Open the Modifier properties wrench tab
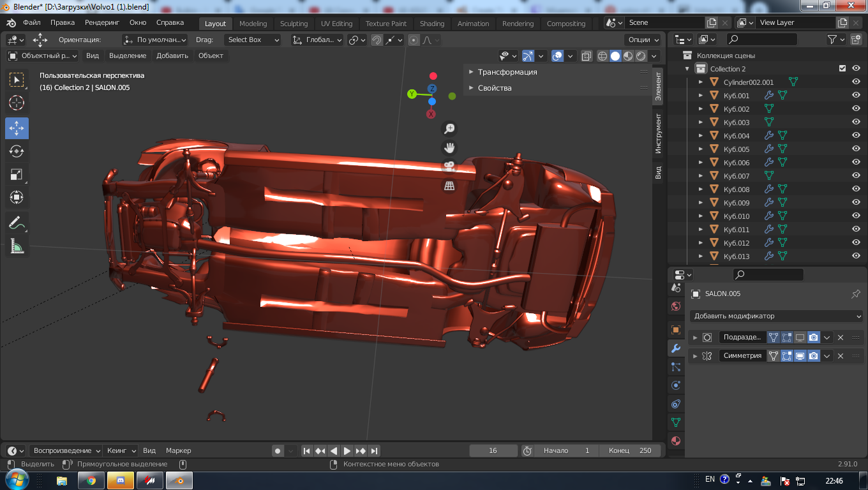 coord(676,348)
